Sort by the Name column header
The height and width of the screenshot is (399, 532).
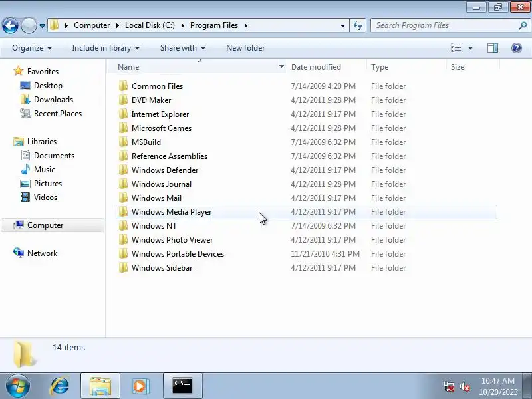[197, 67]
